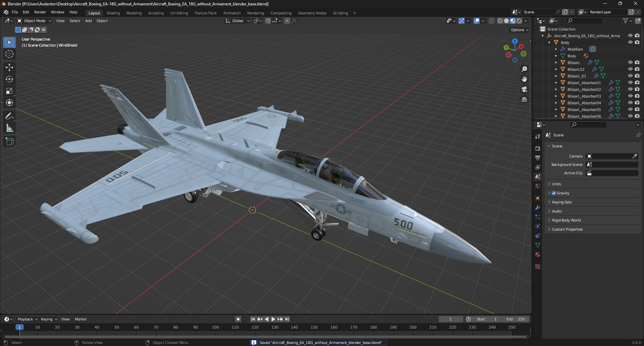
Task: Activate the Transform tool
Action: (9, 103)
